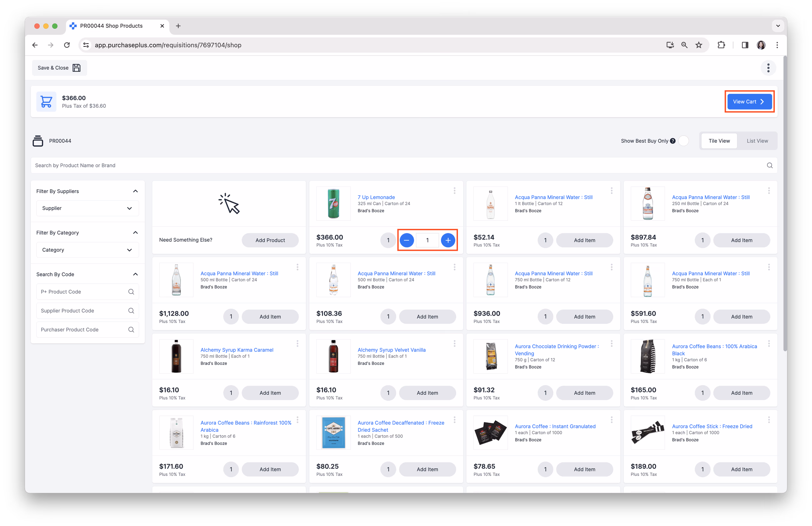The width and height of the screenshot is (812, 526).
Task: Add Acqua Panna 750 ml Each of 1 item
Action: [x=741, y=316]
